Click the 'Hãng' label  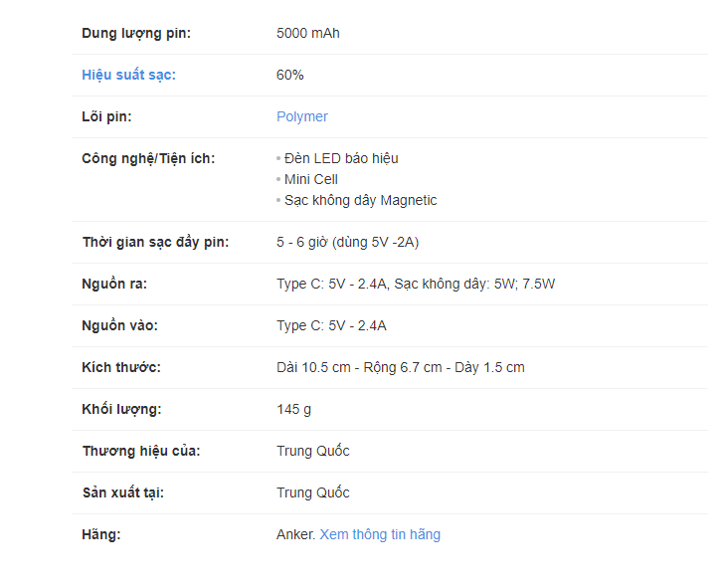tap(101, 534)
